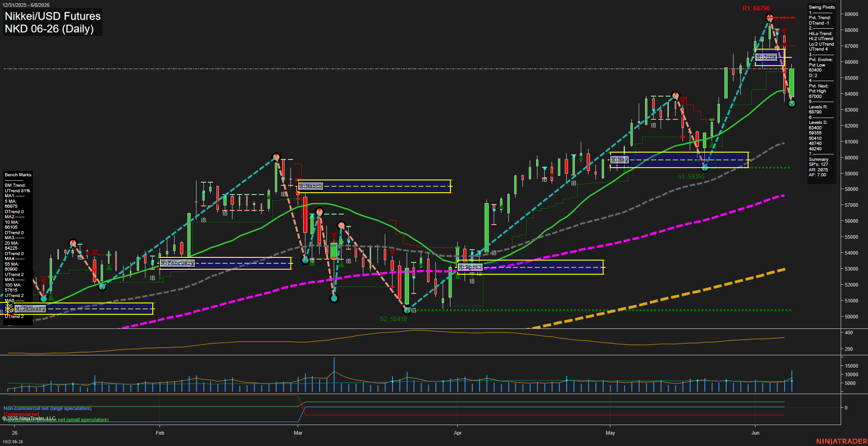Click the M:April monthly range label
Screen dimensions: 868x446
click(x=470, y=267)
